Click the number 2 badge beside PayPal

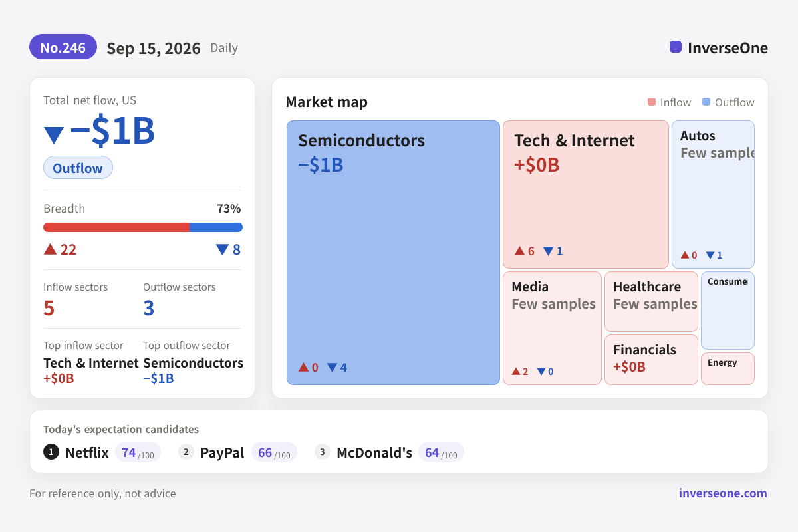(x=186, y=452)
